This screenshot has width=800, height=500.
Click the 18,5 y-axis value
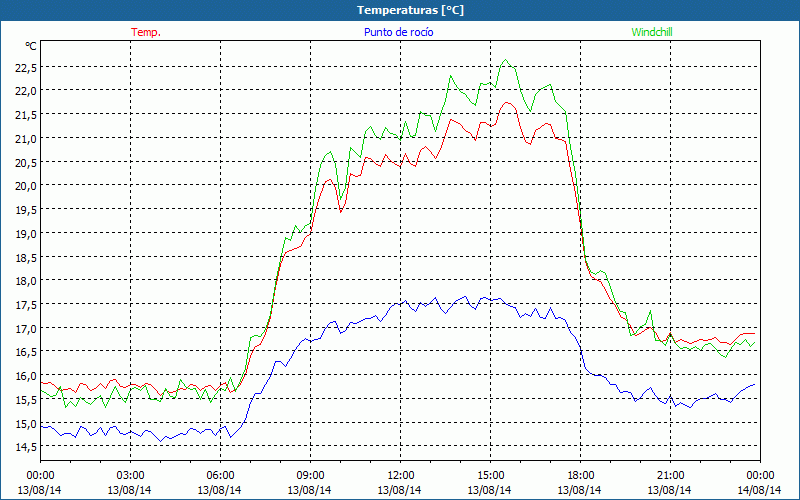coord(27,257)
